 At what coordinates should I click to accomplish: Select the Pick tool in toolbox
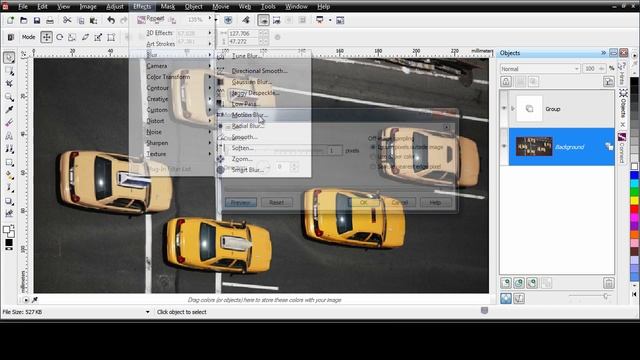tap(9, 58)
